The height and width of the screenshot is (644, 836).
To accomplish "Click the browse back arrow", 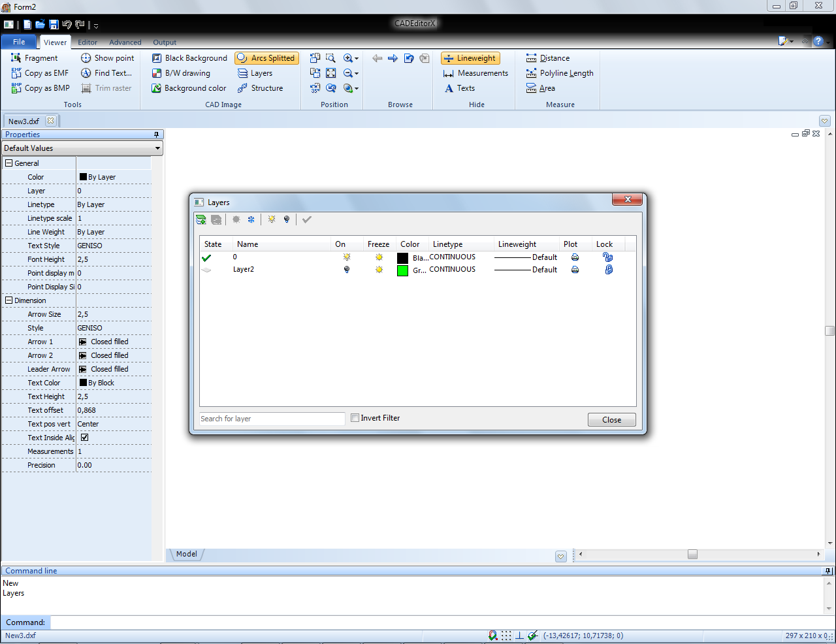I will 377,58.
